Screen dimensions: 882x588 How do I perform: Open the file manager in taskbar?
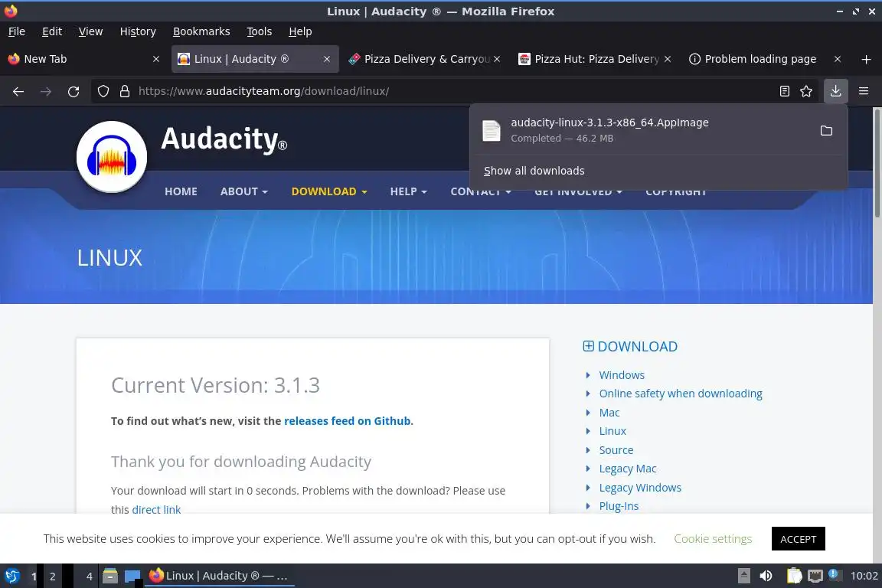click(110, 577)
